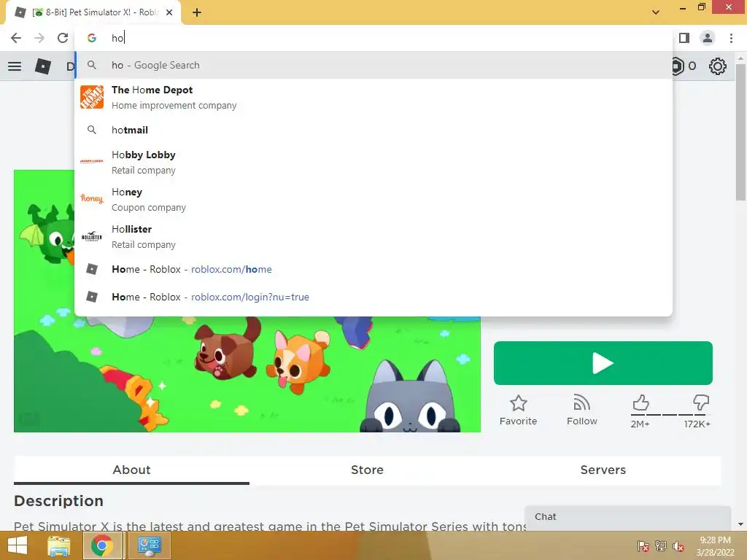
Task: Like the game with thumbs up
Action: [640, 403]
